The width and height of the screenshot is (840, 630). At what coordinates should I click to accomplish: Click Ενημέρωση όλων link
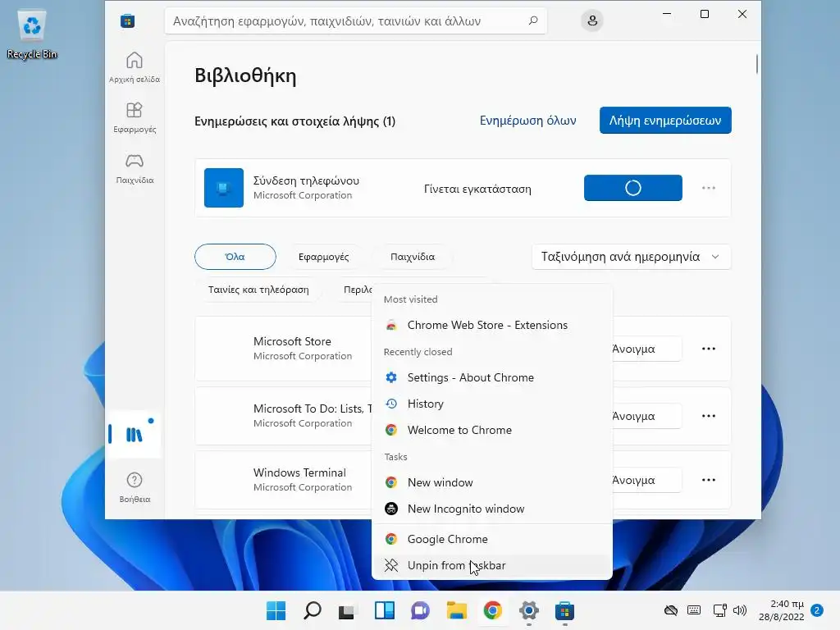coord(527,121)
